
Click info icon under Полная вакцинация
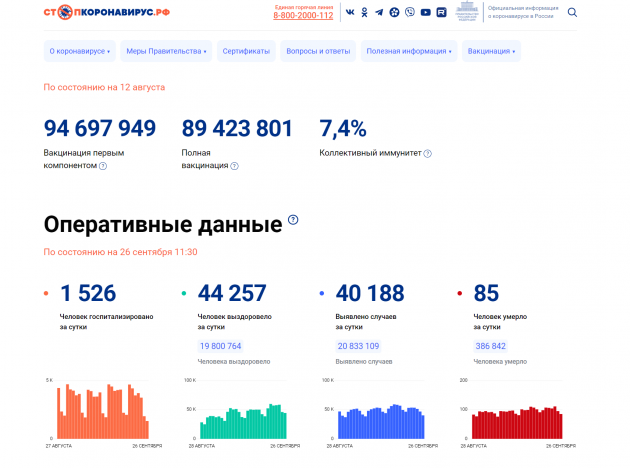coord(234,166)
